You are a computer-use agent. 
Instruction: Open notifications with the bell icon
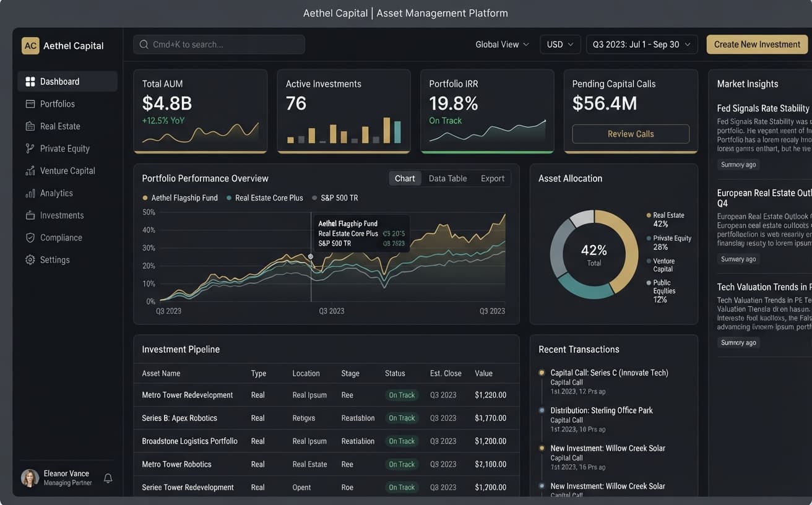(x=108, y=478)
